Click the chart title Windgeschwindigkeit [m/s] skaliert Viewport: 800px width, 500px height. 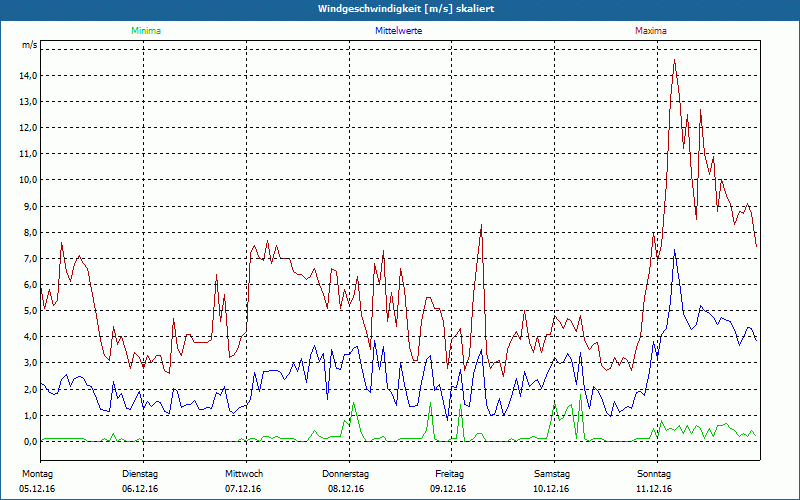(406, 9)
